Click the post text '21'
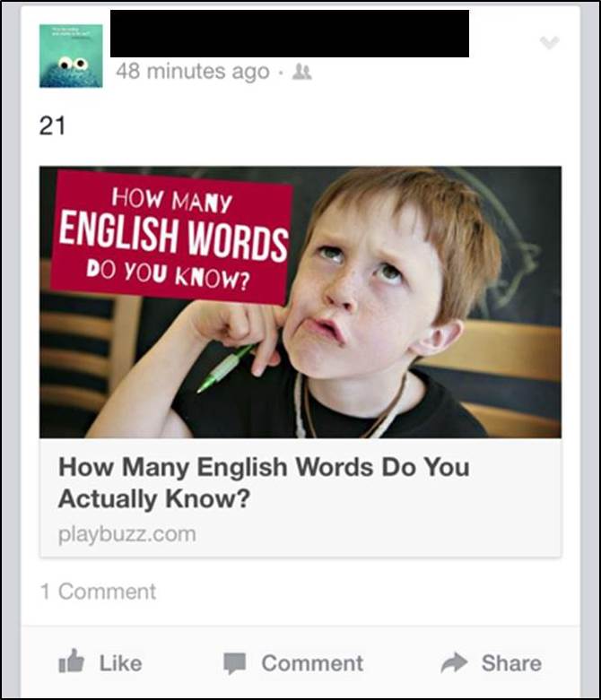Viewport: 601px width, 700px height. point(52,125)
